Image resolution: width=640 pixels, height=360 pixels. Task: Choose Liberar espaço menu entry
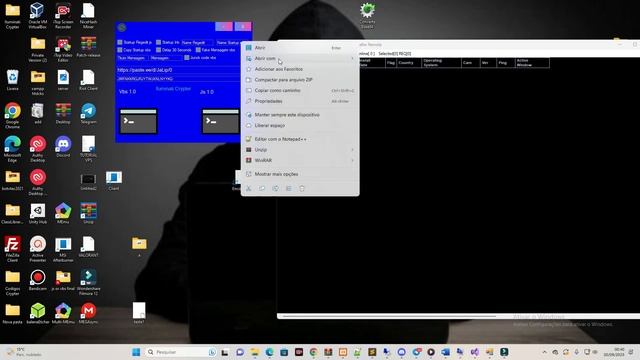click(x=300, y=125)
